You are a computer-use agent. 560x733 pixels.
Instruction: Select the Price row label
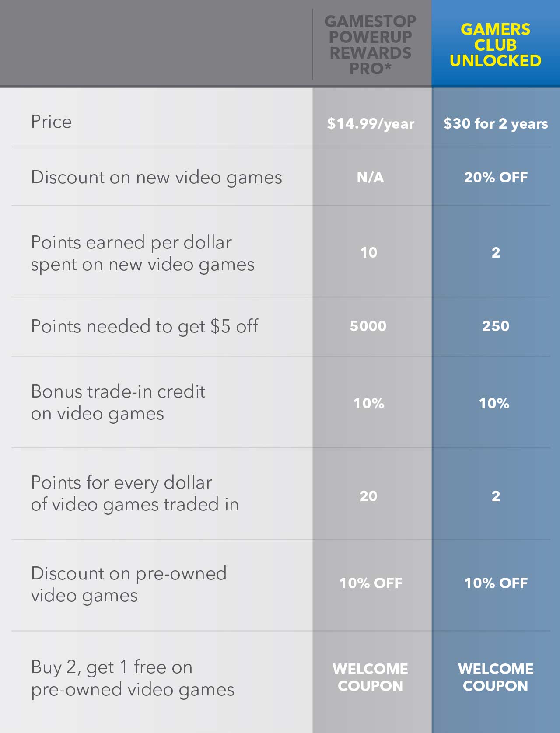click(52, 122)
